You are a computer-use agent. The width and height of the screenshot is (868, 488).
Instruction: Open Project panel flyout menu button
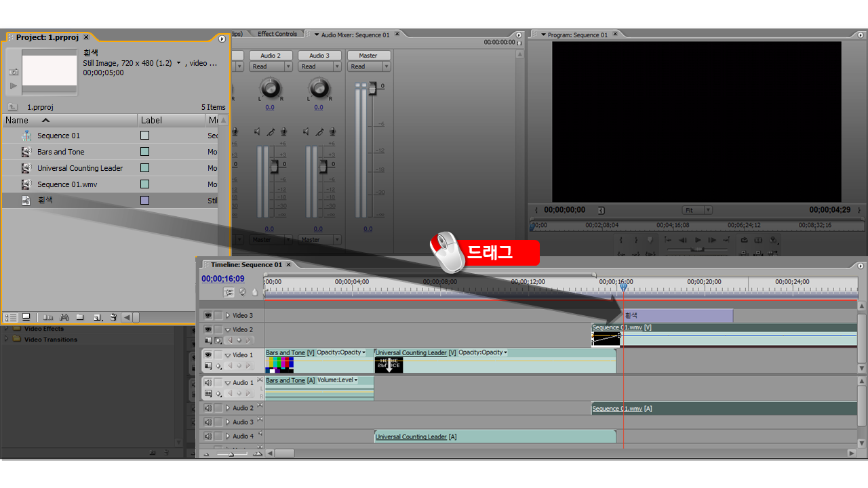click(222, 39)
